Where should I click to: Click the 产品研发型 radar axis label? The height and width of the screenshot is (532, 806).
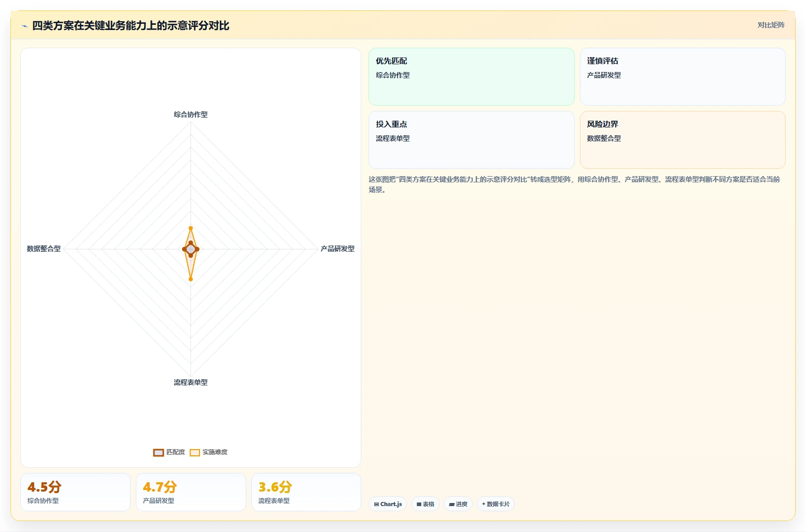click(x=337, y=249)
